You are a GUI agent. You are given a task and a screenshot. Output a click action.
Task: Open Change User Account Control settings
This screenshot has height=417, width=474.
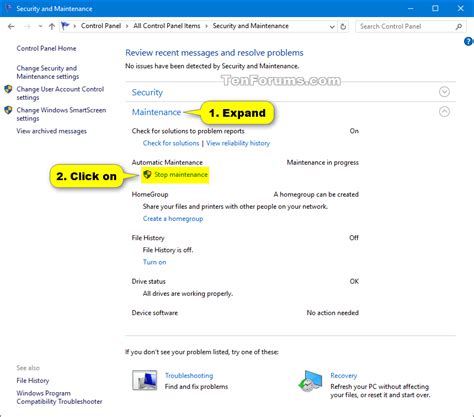pos(60,93)
